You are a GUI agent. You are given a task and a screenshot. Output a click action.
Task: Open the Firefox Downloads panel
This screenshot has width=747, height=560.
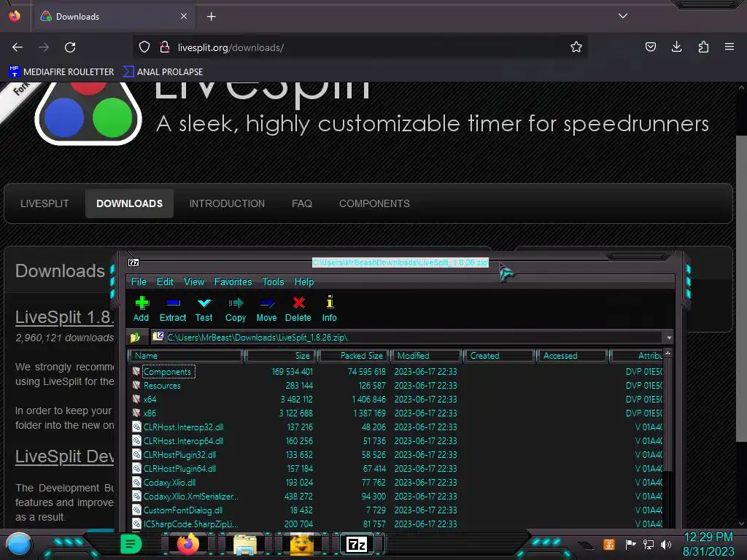(x=676, y=47)
